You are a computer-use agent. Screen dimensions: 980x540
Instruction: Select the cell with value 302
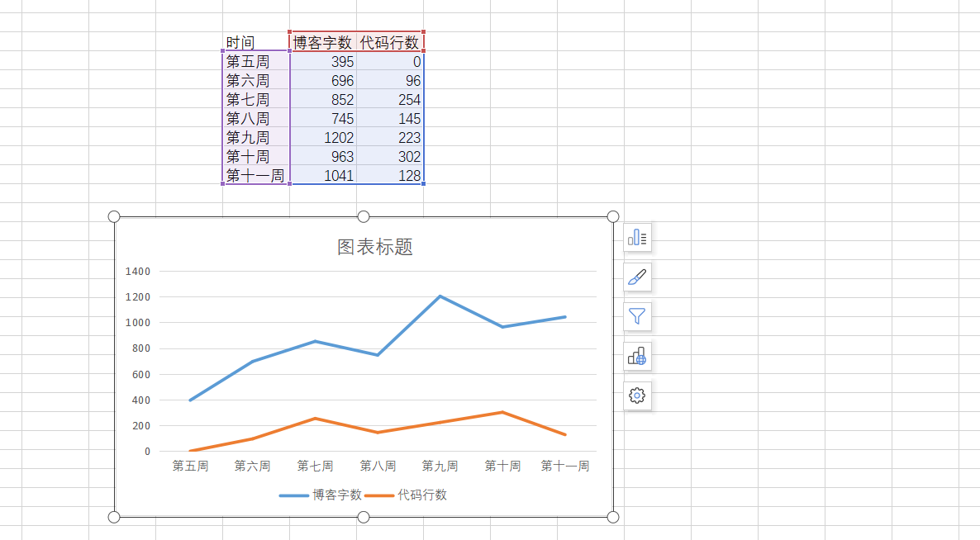[x=389, y=157]
